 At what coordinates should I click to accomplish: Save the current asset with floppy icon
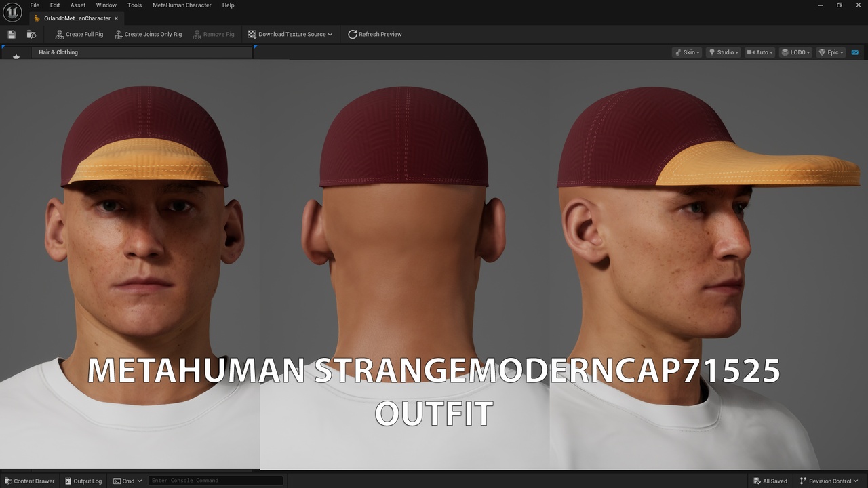pos(12,34)
